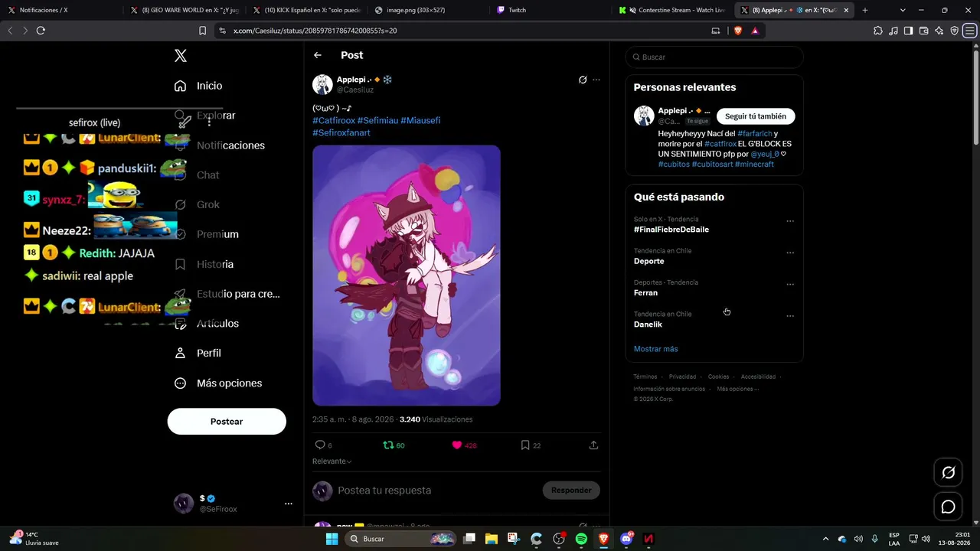
Task: Open Discord from the taskbar
Action: point(626,539)
